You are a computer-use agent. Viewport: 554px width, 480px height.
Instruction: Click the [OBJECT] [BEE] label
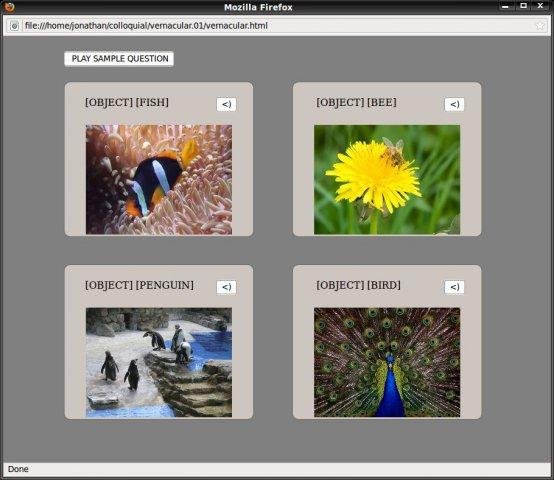[356, 102]
